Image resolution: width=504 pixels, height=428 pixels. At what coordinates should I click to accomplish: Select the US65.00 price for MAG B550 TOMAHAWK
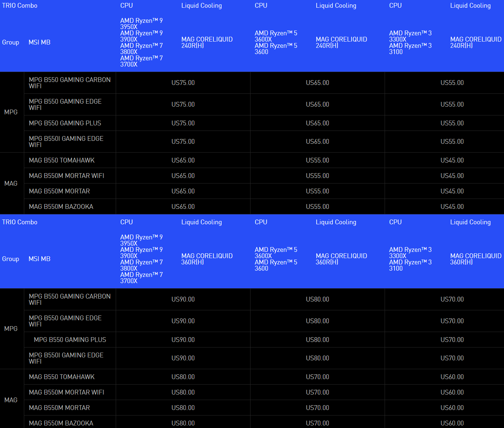pos(183,160)
